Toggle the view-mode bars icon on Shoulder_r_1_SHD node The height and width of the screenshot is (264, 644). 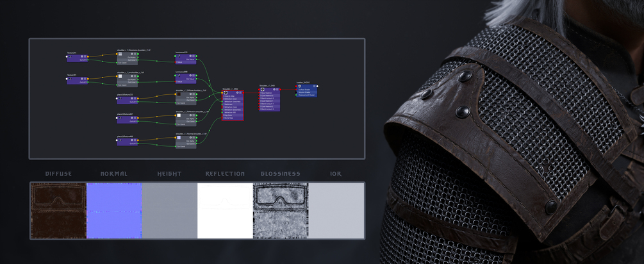tap(277, 90)
